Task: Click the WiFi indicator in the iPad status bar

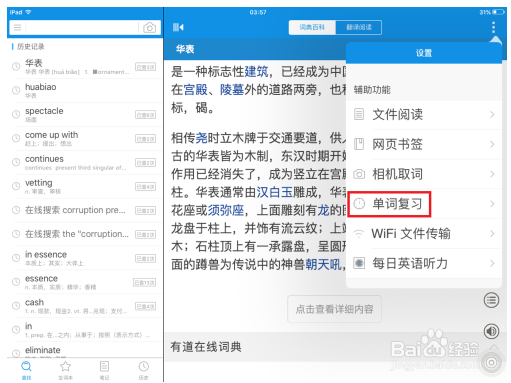Action: 28,12
